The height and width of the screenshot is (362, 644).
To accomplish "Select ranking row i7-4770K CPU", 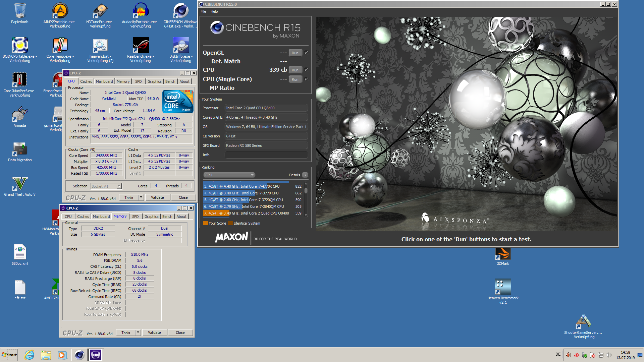I will (253, 186).
